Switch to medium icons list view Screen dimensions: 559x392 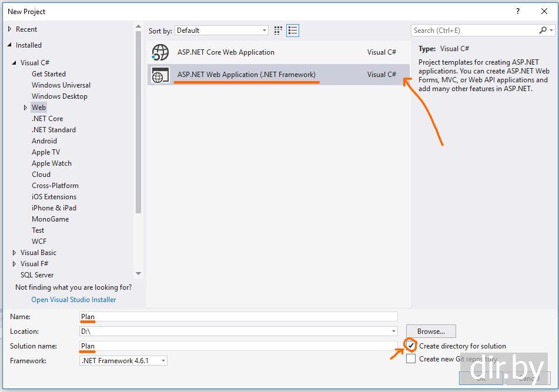point(293,31)
